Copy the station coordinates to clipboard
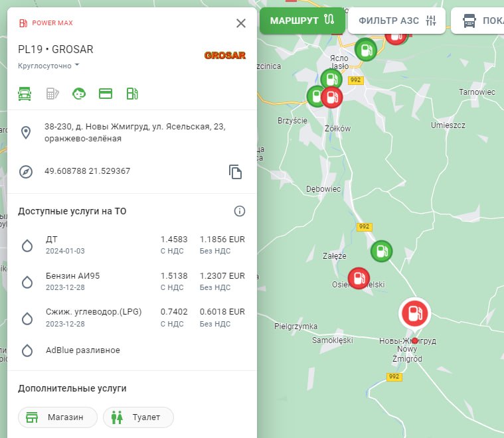Screen dimensions: 504x438 click(x=235, y=172)
